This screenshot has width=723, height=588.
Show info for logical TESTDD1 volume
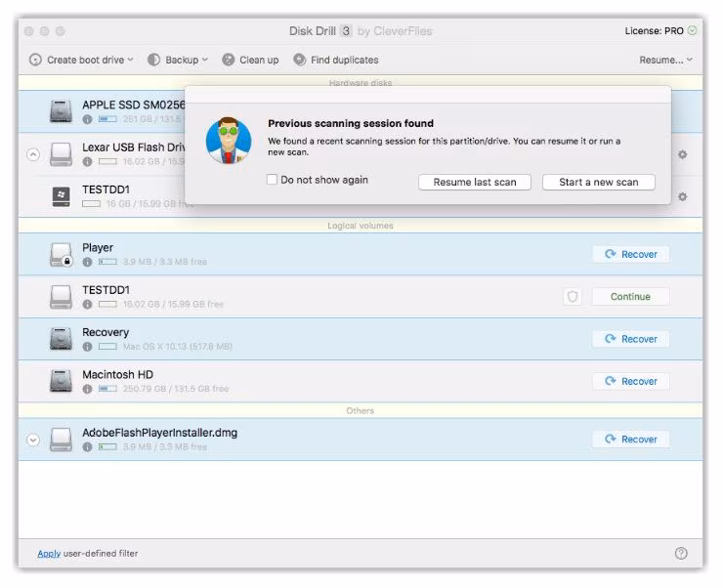pos(87,305)
